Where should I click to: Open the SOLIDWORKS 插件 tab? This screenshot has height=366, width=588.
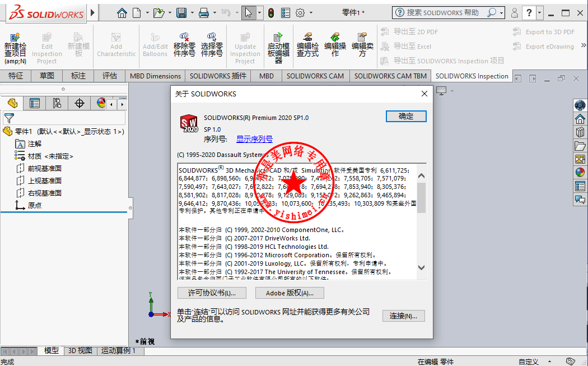point(218,76)
